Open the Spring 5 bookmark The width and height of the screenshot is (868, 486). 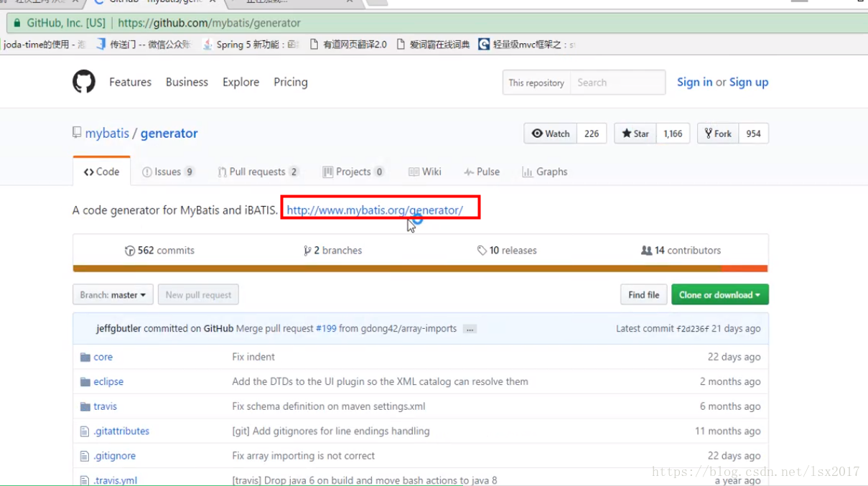coord(251,45)
